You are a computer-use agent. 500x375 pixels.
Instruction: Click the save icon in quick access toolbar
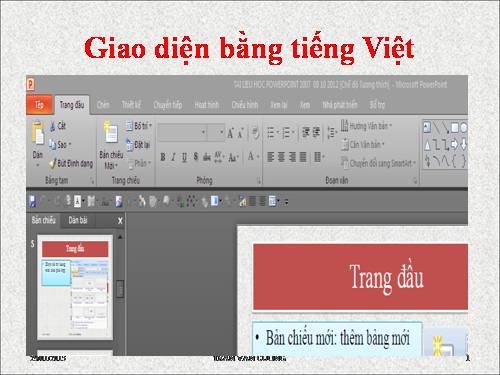point(32,201)
